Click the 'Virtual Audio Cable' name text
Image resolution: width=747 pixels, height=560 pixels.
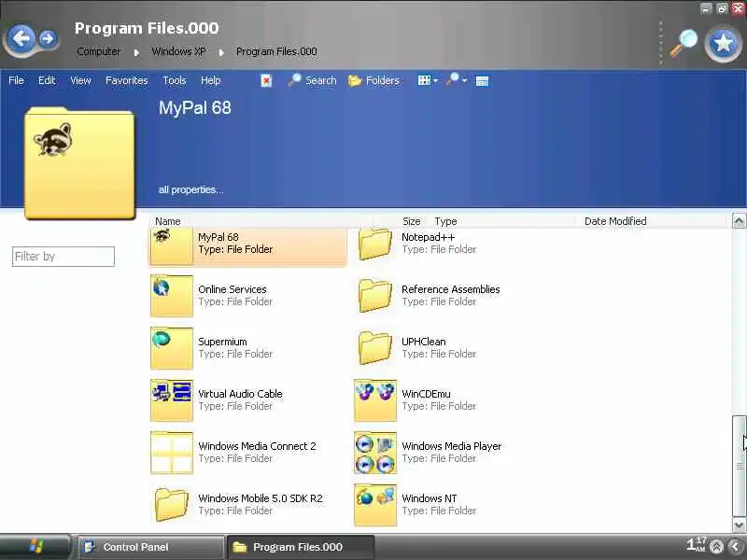click(x=240, y=394)
